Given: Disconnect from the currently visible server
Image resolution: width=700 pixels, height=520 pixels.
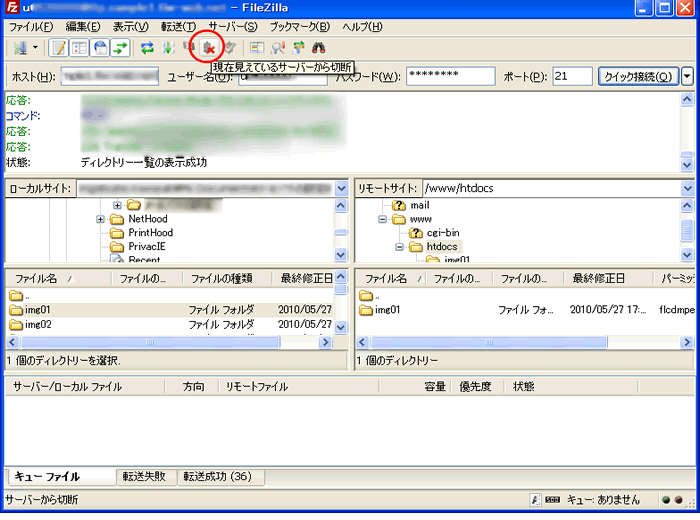Looking at the screenshot, I should coord(208,48).
